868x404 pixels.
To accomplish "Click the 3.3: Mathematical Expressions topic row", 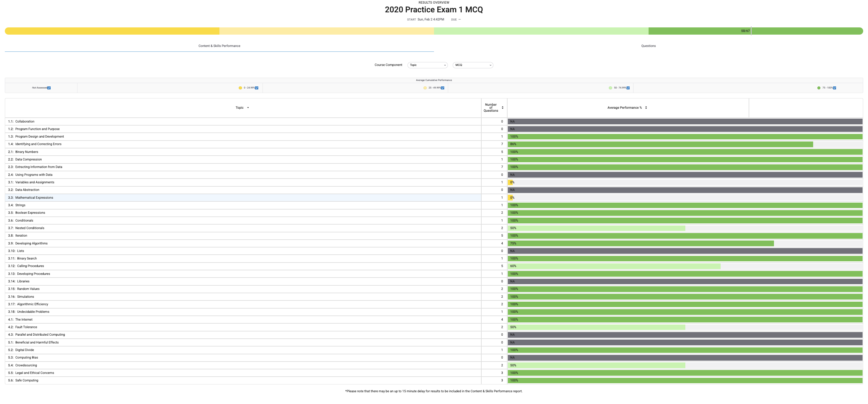I will coord(34,197).
